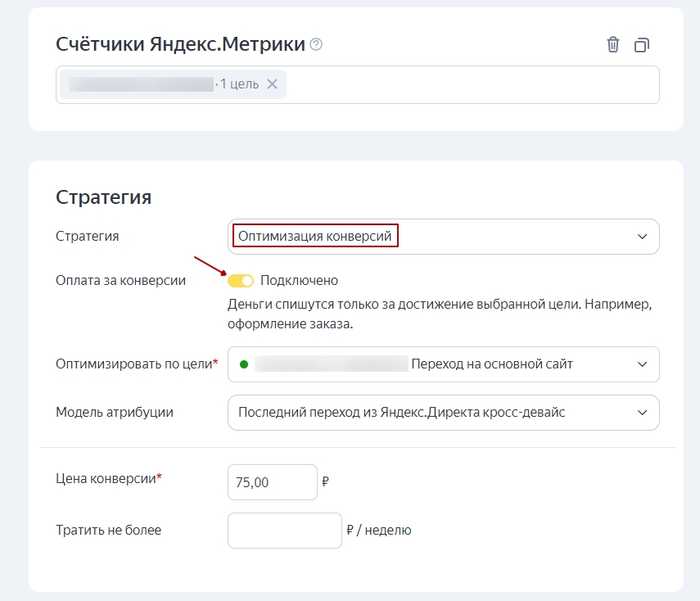Click the Подключено toggle label

coord(299,281)
